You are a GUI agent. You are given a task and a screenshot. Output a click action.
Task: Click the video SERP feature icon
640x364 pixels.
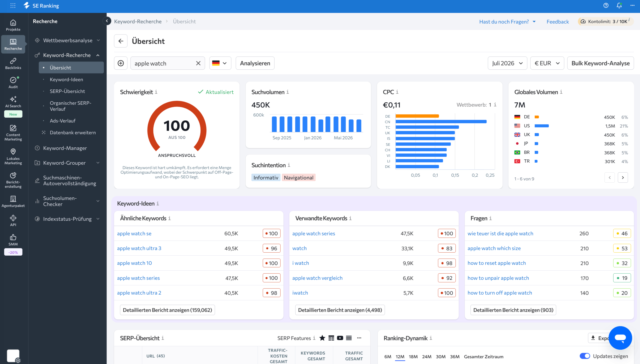[x=340, y=338]
